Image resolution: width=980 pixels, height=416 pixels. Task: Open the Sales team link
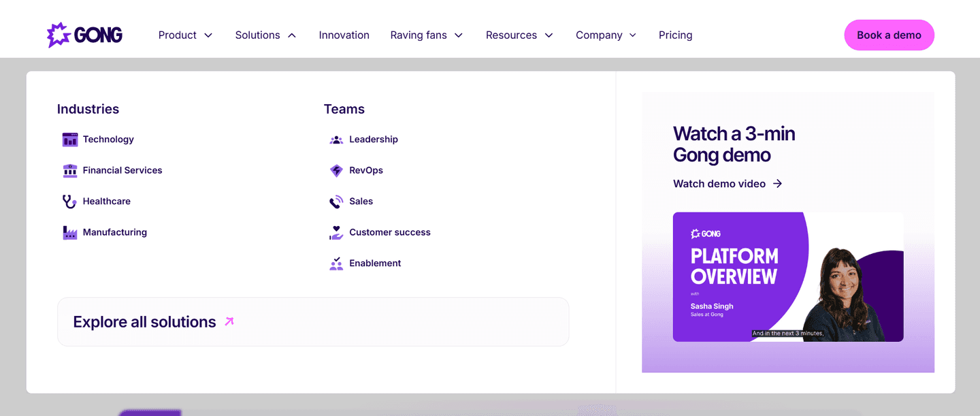tap(361, 202)
